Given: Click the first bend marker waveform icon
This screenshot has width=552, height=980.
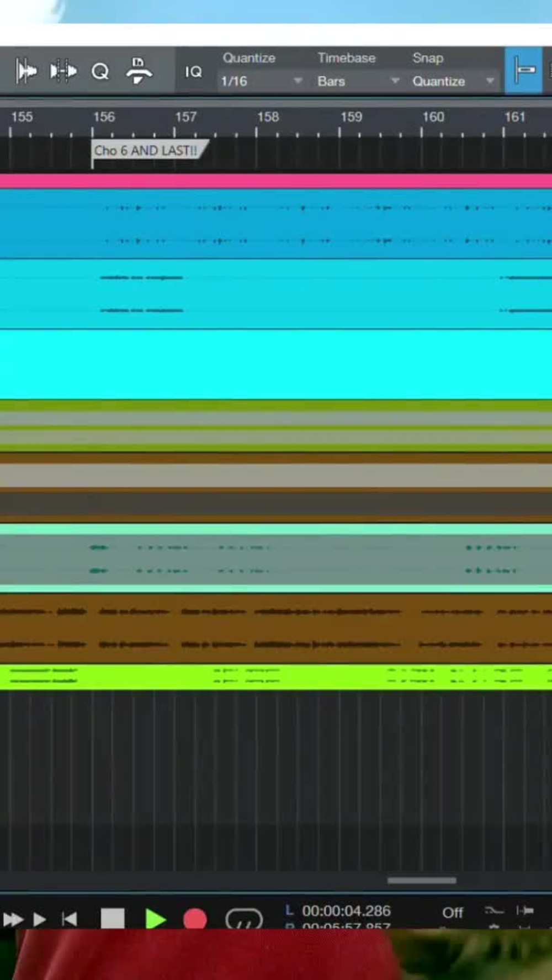Looking at the screenshot, I should click(25, 71).
